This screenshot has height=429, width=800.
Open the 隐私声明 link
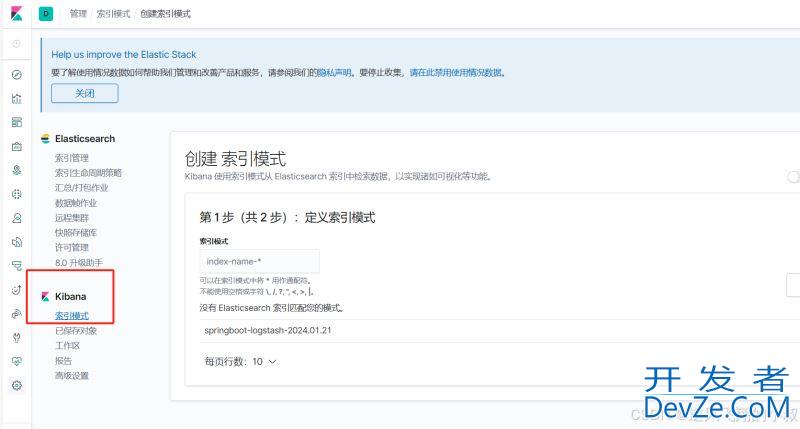(x=334, y=73)
